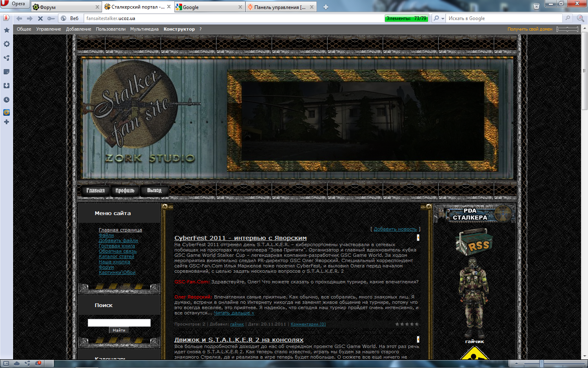Open the Notes panel in sidebar
588x368 pixels.
(7, 72)
